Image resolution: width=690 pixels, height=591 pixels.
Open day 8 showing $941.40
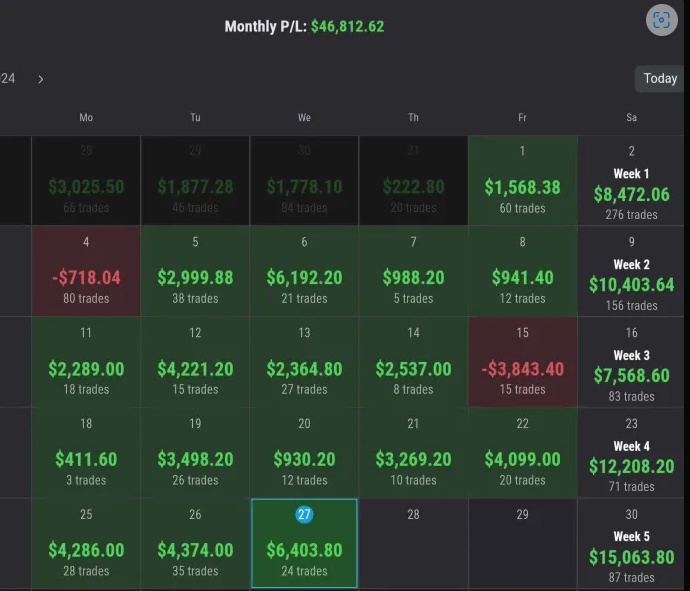tap(522, 272)
